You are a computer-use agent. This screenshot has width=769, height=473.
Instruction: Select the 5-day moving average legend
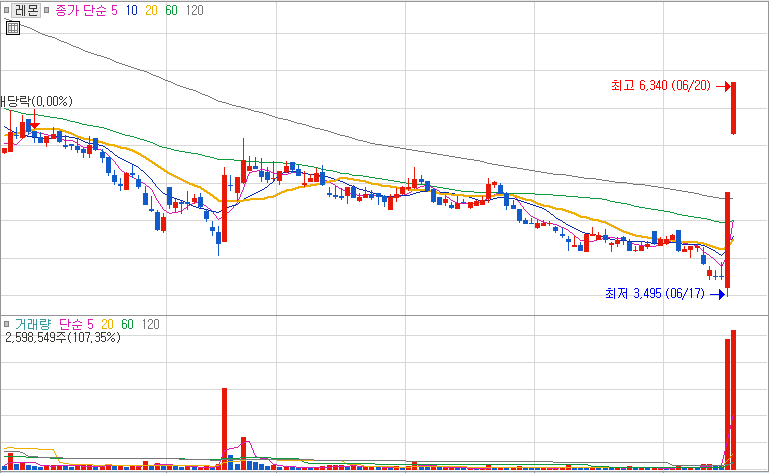114,10
